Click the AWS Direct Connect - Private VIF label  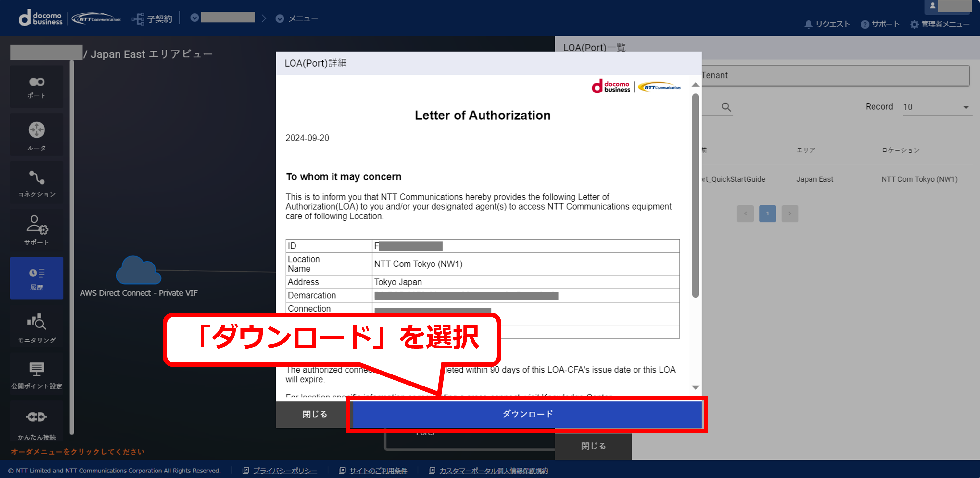(x=138, y=293)
